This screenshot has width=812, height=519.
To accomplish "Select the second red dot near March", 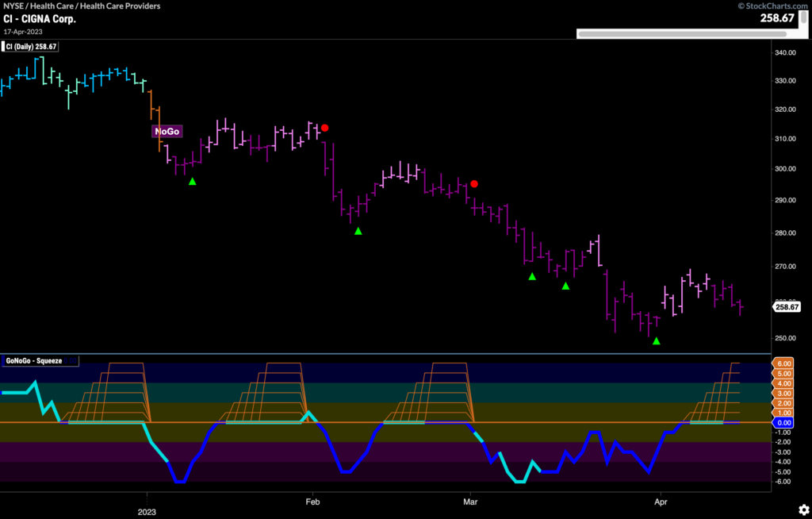I will (473, 183).
